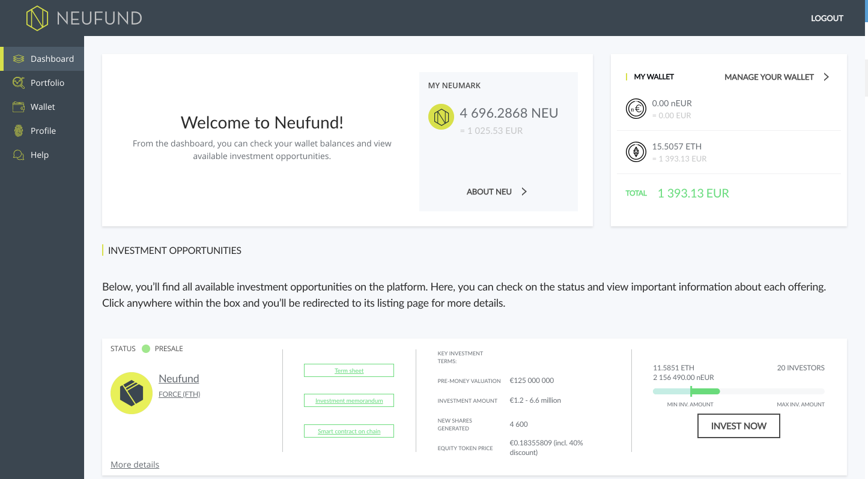Image resolution: width=868 pixels, height=479 pixels.
Task: Open the Term sheet document
Action: click(x=349, y=370)
